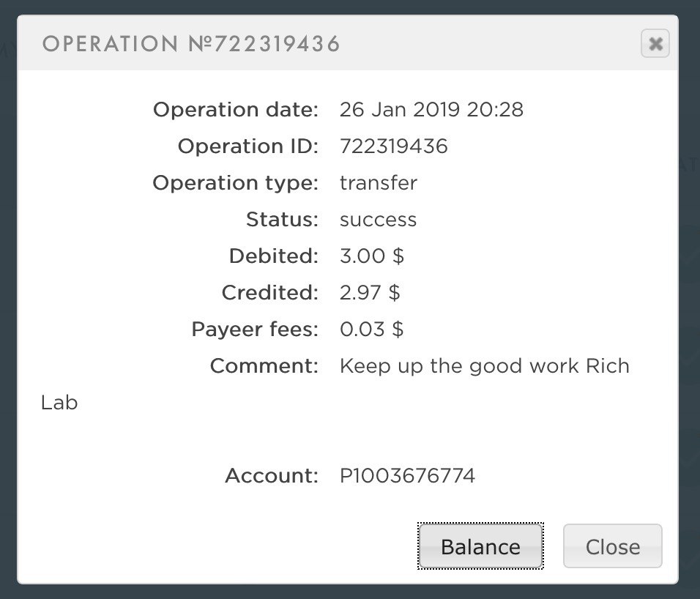This screenshot has width=700, height=599.
Task: Select the credited amount 2.97 $
Action: tap(370, 293)
